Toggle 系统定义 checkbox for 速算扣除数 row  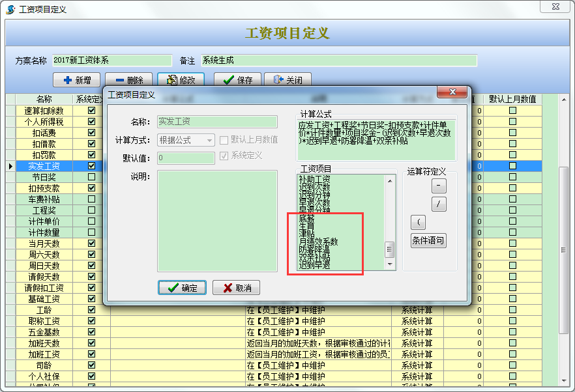[x=92, y=110]
